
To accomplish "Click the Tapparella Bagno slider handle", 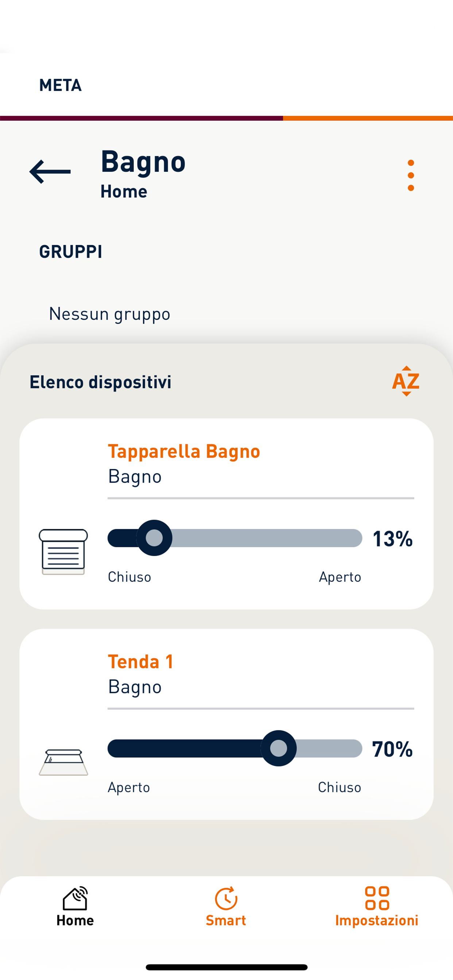I will (154, 538).
